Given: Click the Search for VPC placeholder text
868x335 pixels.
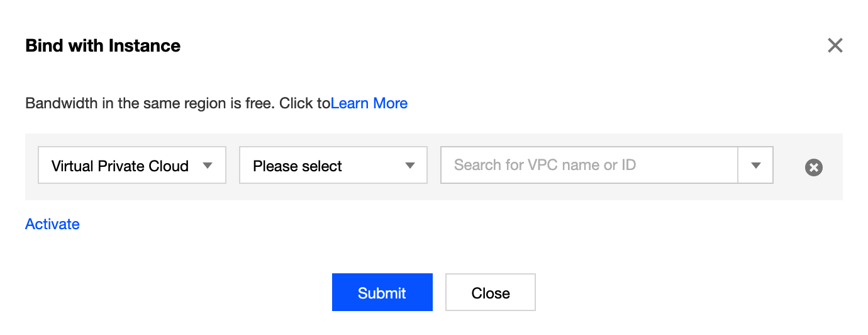Looking at the screenshot, I should coord(545,165).
